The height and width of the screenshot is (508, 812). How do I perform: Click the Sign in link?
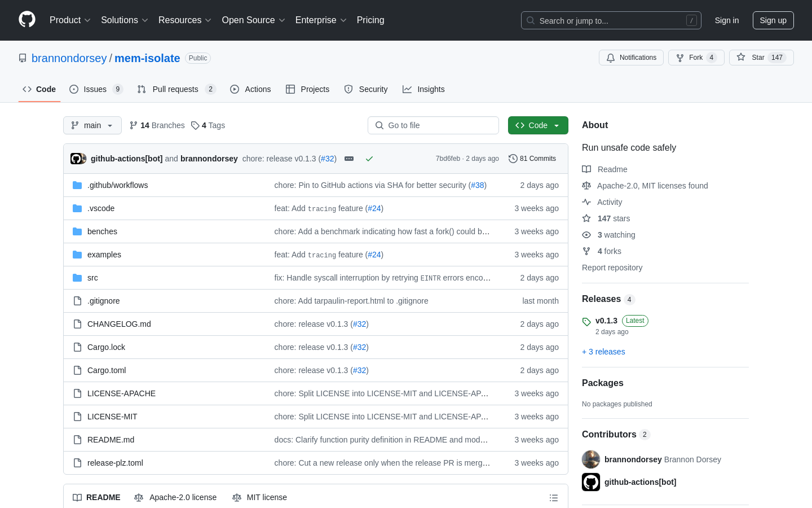pyautogui.click(x=727, y=20)
